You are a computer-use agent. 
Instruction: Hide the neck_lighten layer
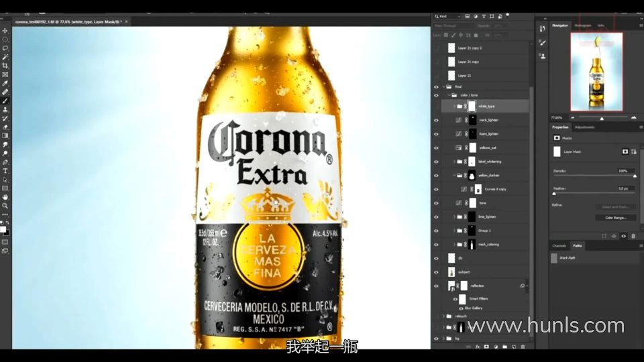pyautogui.click(x=436, y=120)
